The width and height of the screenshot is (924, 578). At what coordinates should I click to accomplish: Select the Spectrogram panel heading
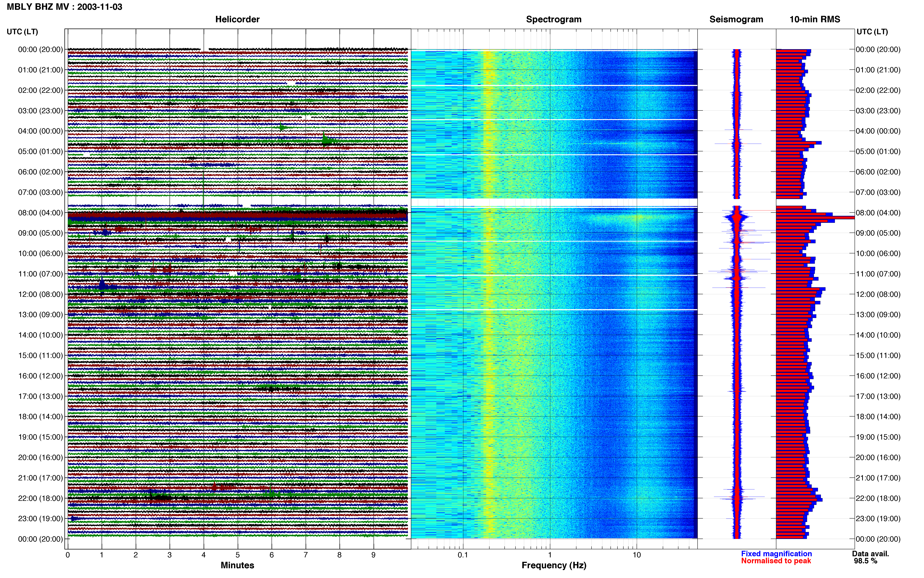click(554, 20)
